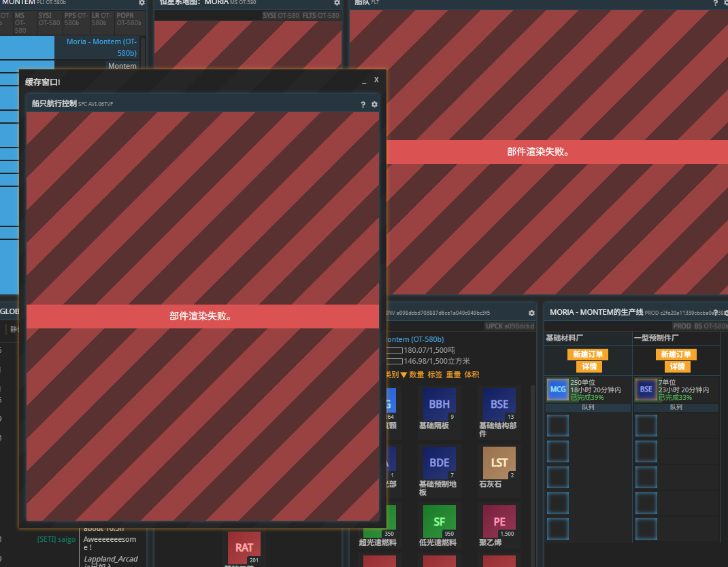Select the LST 石灰石 inventory item

tap(499, 463)
